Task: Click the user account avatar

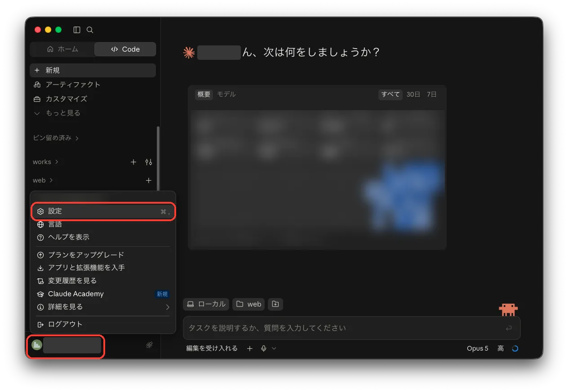Action: (37, 345)
